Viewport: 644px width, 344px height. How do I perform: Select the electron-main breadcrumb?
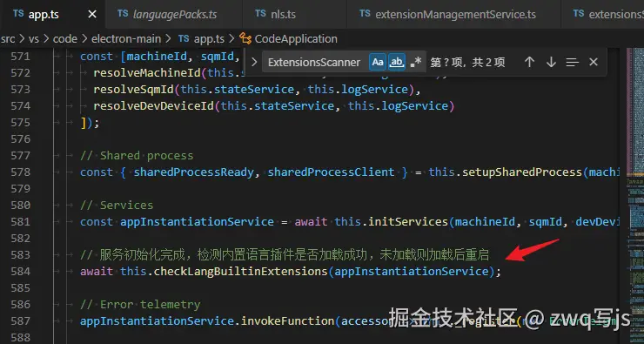click(x=126, y=39)
